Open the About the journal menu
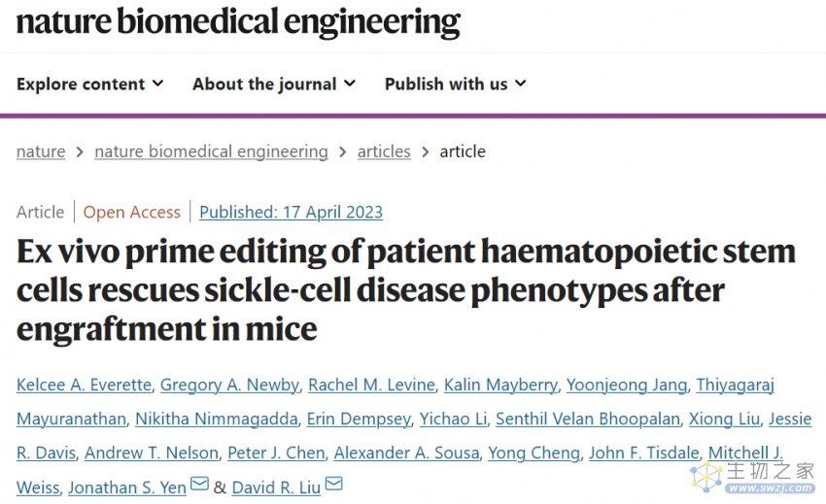Screen dimensions: 826x504 tap(274, 84)
